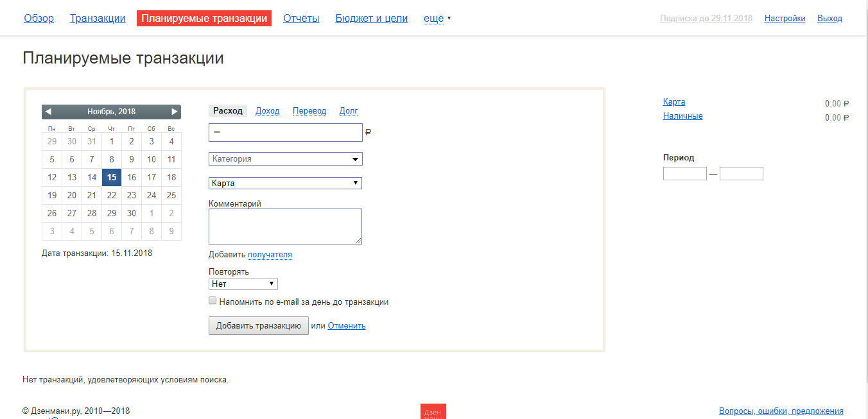Go to previous month in calendar
The height and width of the screenshot is (419, 868).
48,112
